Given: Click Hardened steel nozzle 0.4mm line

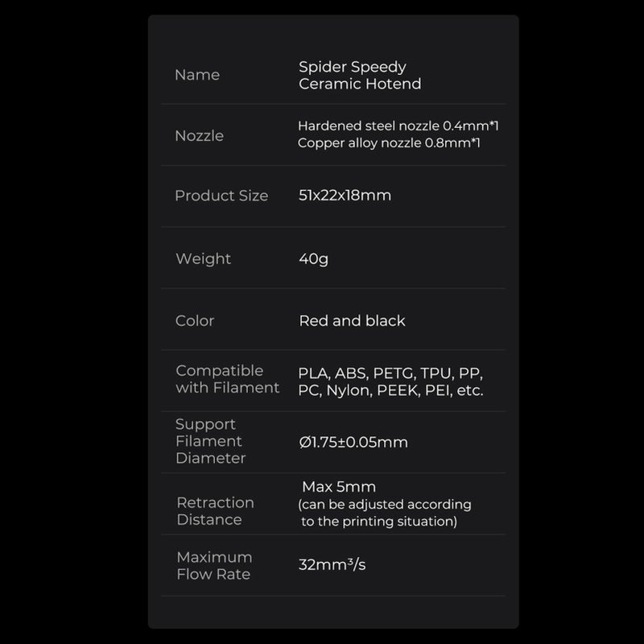Looking at the screenshot, I should (398, 126).
